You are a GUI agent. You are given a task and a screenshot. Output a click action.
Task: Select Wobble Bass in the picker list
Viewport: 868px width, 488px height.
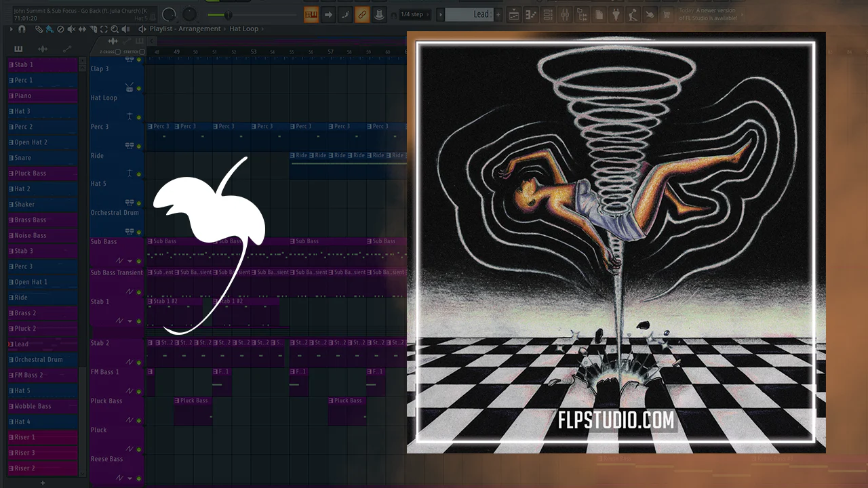(42, 406)
